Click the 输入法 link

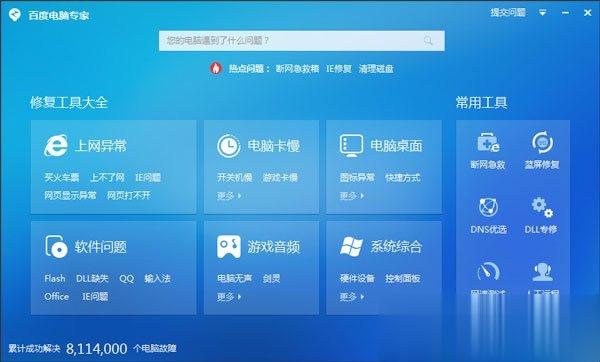[x=157, y=278]
